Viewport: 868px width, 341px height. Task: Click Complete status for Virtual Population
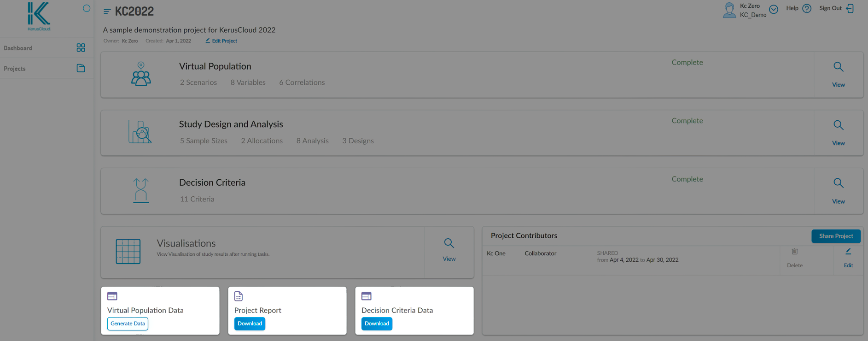coord(687,63)
